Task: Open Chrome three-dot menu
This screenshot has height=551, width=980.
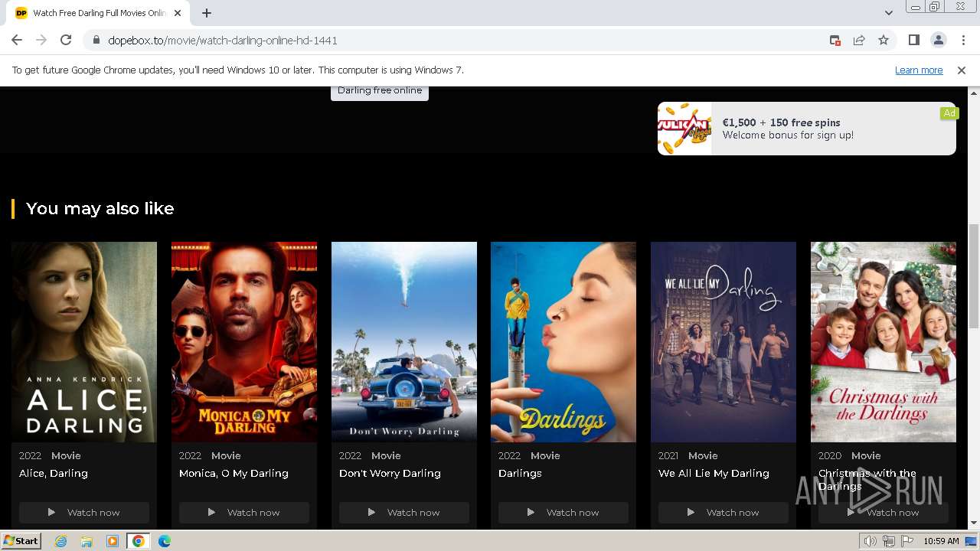Action: (x=963, y=41)
